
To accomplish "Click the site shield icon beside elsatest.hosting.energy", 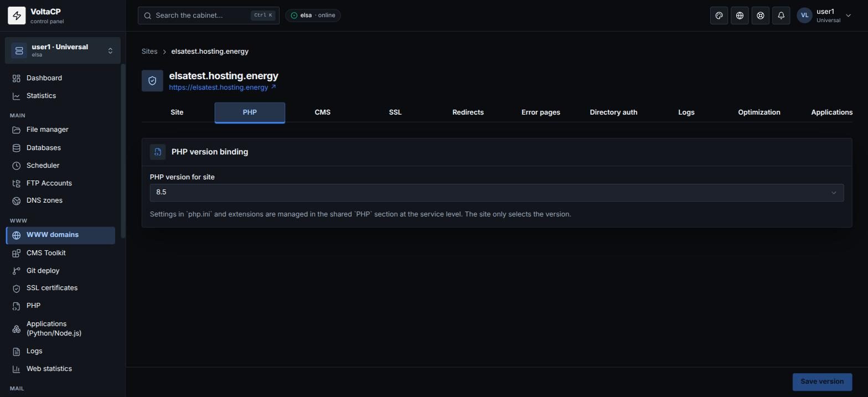I will point(152,81).
